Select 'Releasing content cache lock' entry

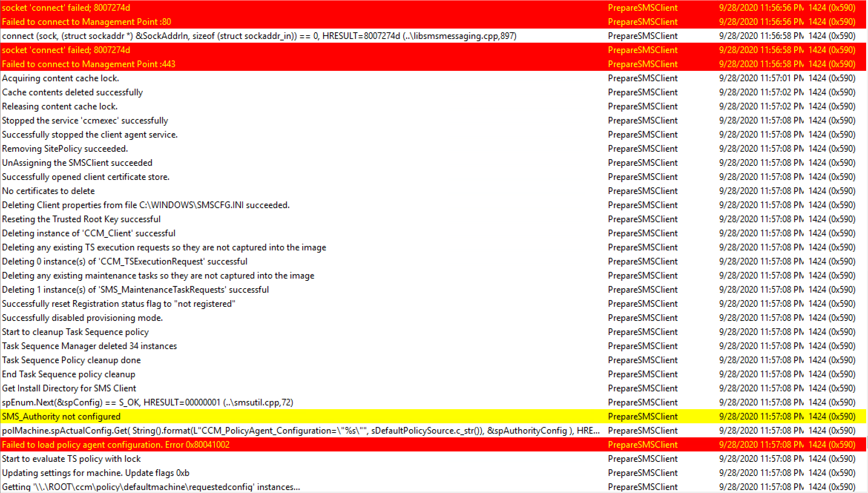[59, 106]
